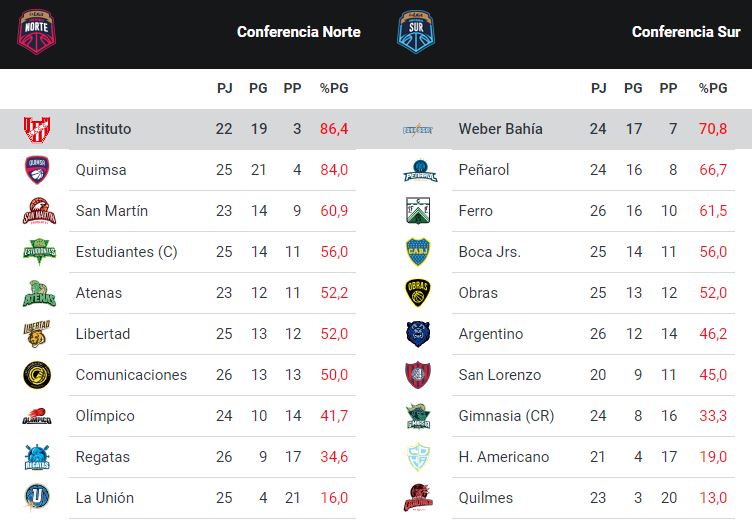The image size is (752, 526).
Task: Click the San Martín team logo
Action: point(39,211)
